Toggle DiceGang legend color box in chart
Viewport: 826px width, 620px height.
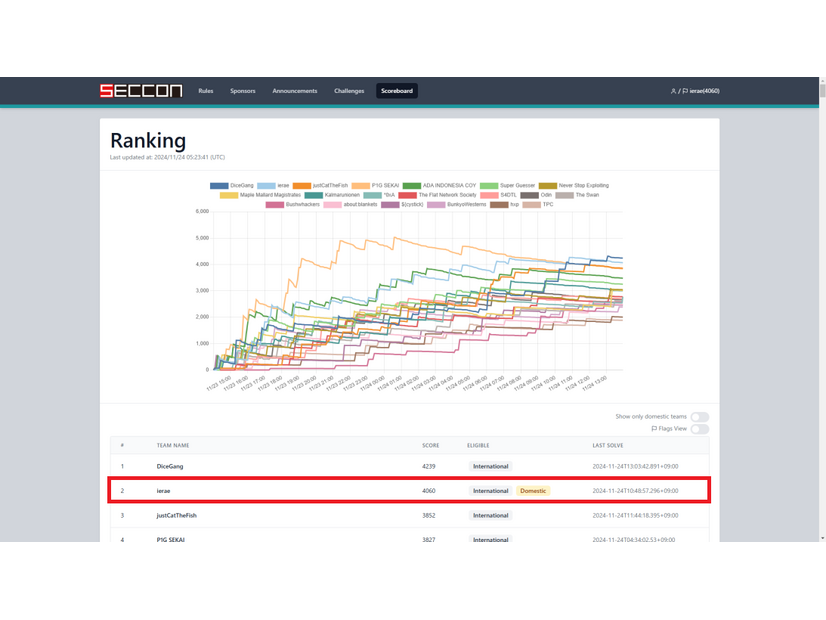click(218, 185)
